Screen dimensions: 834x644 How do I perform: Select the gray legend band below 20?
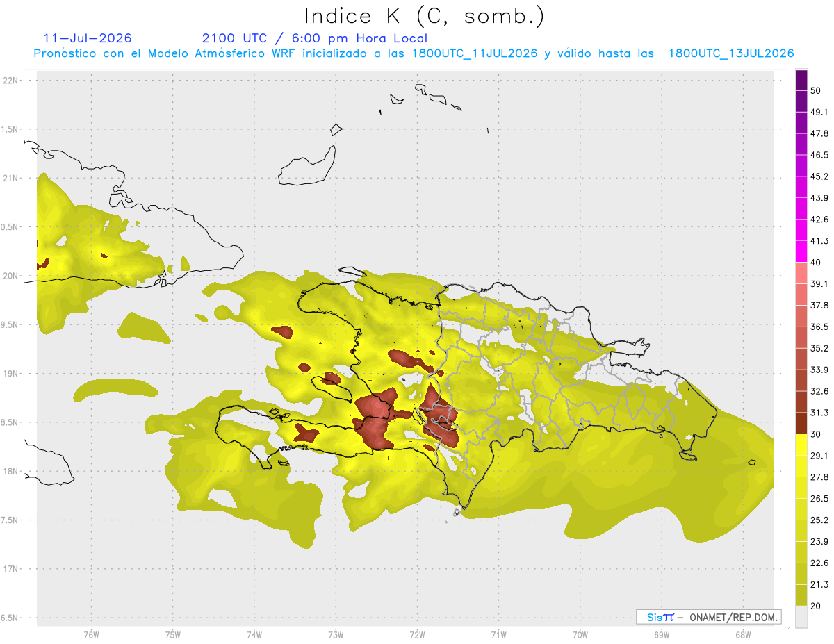(x=801, y=617)
